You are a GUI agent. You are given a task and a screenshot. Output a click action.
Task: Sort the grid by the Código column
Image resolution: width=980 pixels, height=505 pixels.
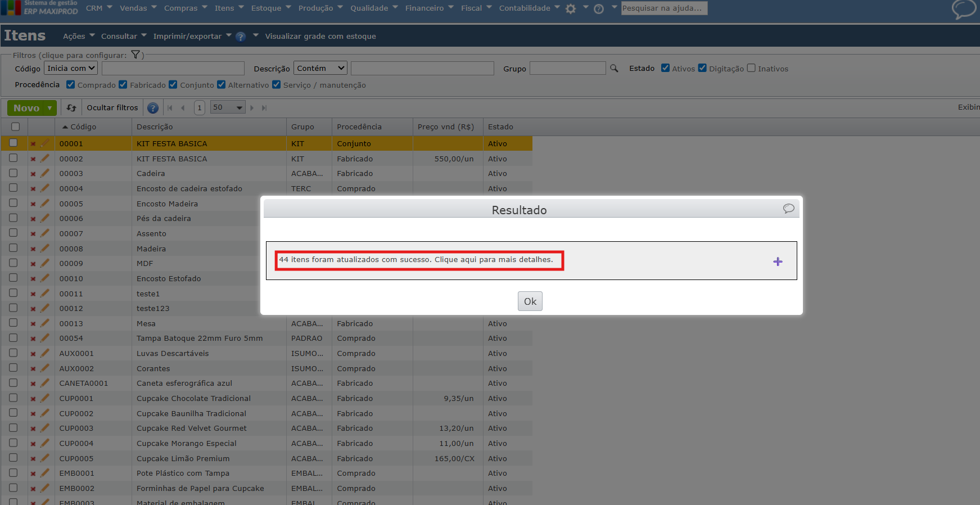[x=83, y=127]
